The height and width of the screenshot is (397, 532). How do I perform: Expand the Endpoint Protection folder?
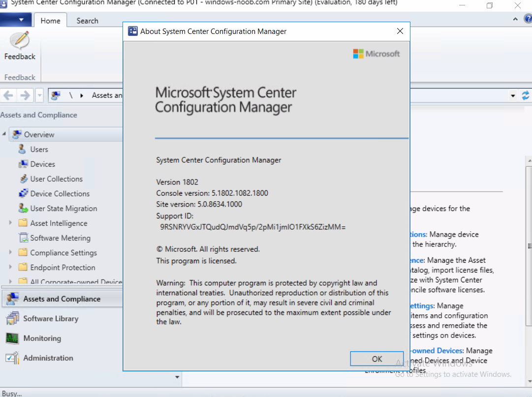point(10,267)
